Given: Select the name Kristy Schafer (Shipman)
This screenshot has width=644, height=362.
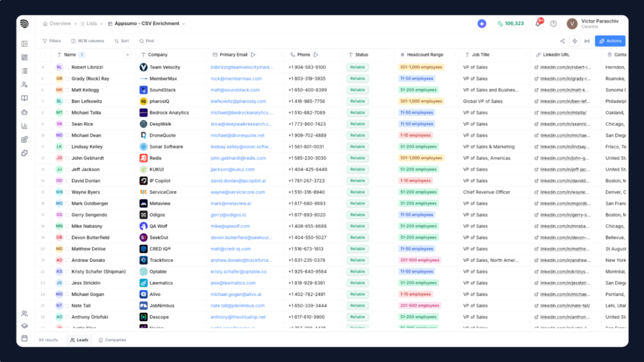Looking at the screenshot, I should [x=99, y=271].
